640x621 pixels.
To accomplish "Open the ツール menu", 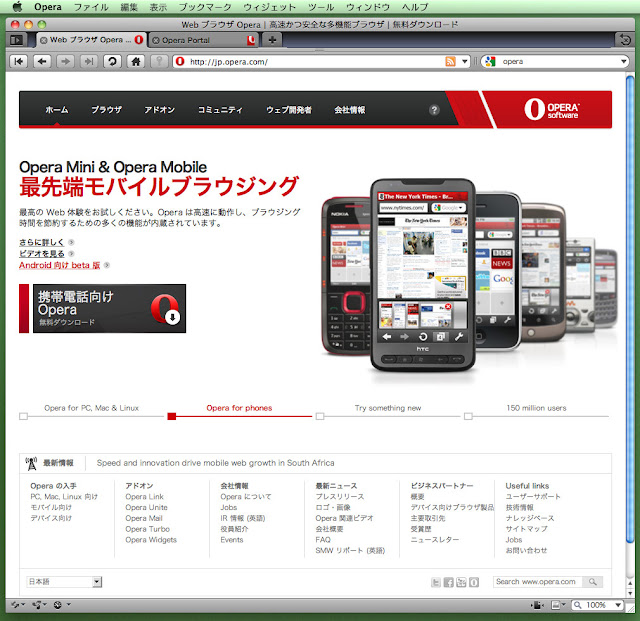I will pyautogui.click(x=321, y=7).
